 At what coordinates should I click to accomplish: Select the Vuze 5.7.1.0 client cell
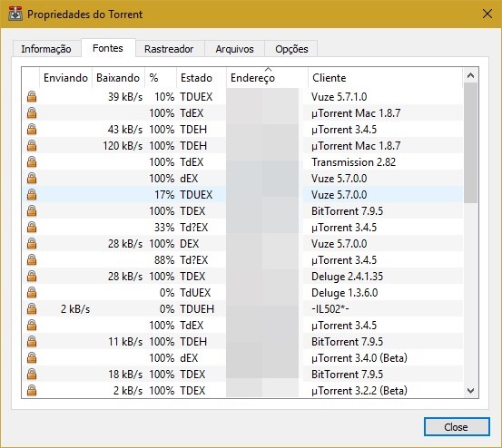point(339,96)
